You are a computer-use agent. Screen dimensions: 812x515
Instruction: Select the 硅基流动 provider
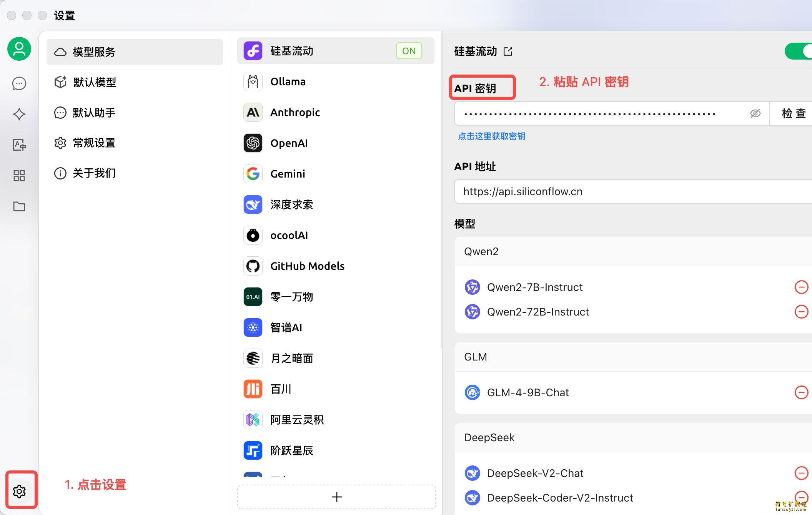[336, 51]
